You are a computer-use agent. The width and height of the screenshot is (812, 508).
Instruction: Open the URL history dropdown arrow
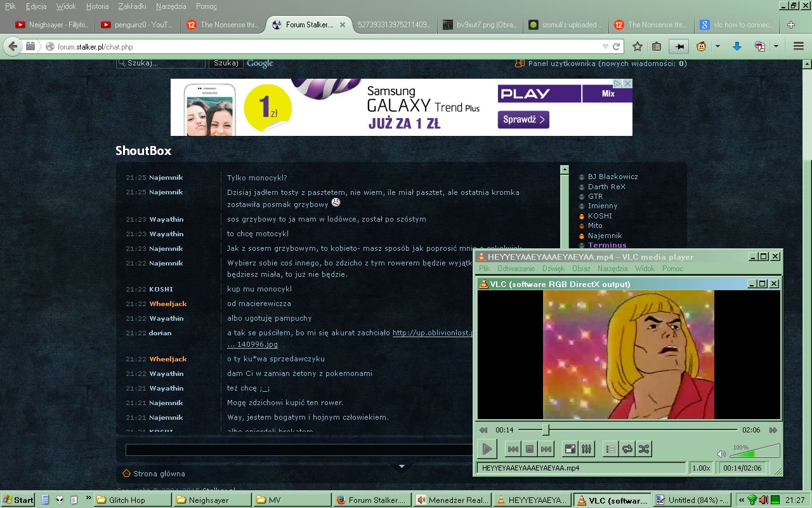click(x=605, y=46)
